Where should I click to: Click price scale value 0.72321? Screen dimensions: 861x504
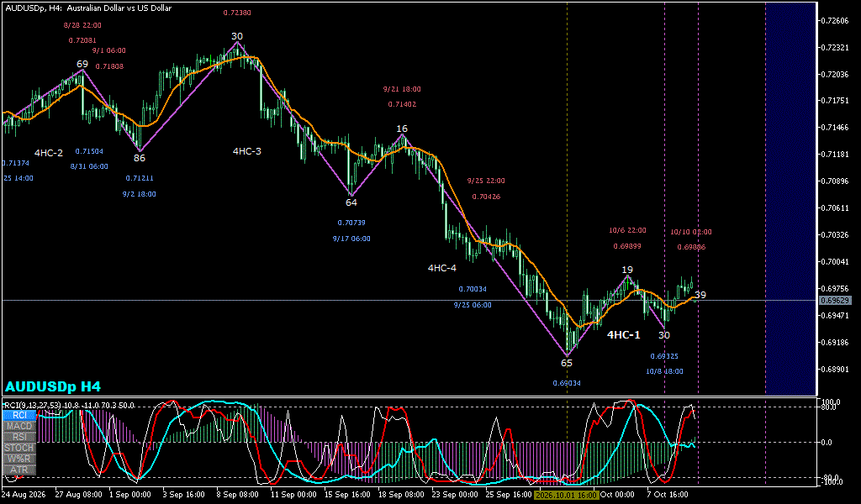tap(835, 48)
